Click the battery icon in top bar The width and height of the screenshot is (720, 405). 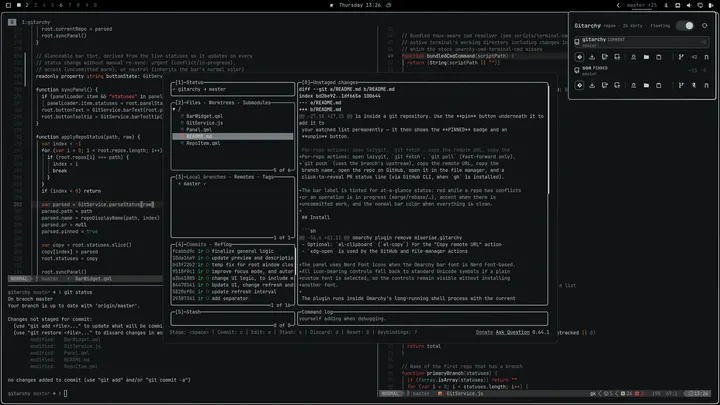(x=711, y=5)
